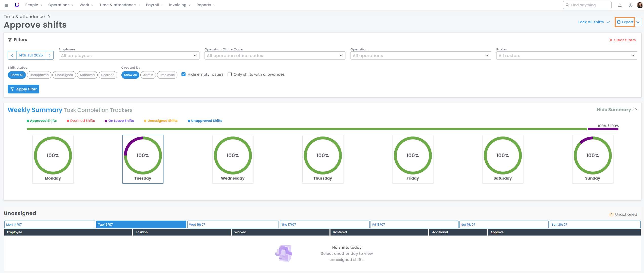Select the Unapproved shift status filter
This screenshot has width=644, height=273.
[x=39, y=75]
